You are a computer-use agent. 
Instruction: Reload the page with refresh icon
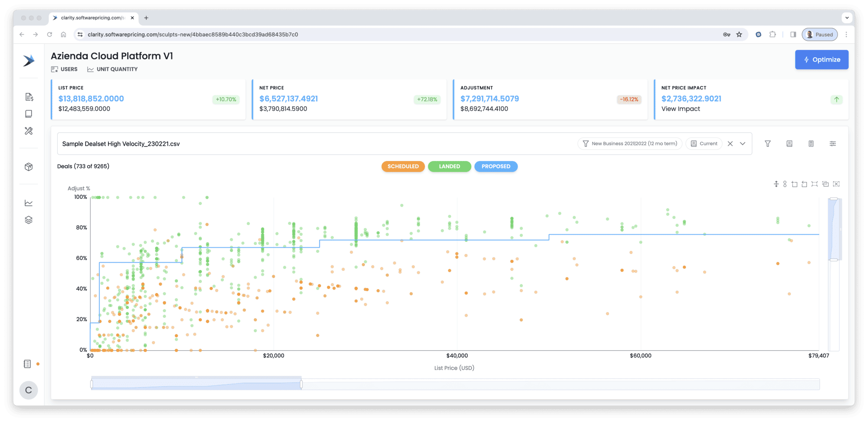click(49, 34)
